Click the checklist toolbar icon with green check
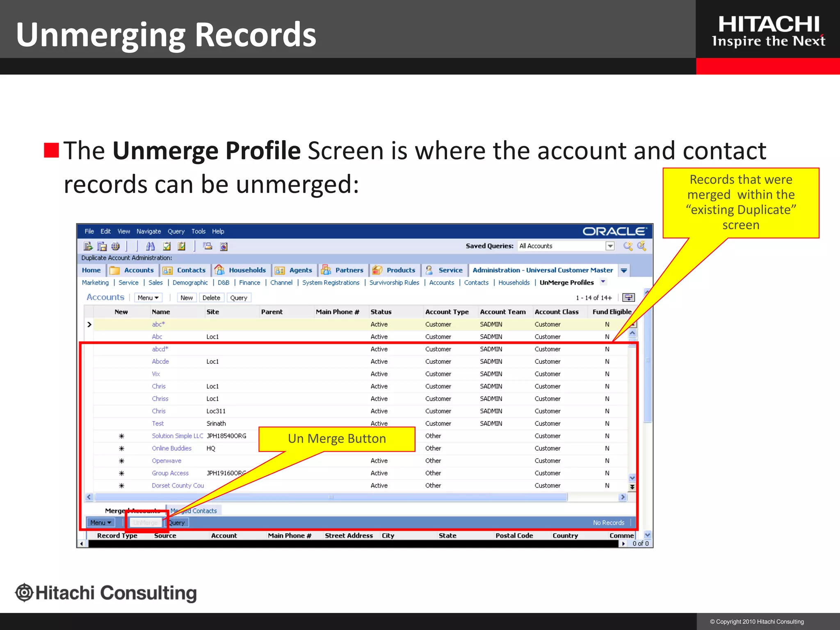840x630 pixels. [x=167, y=246]
